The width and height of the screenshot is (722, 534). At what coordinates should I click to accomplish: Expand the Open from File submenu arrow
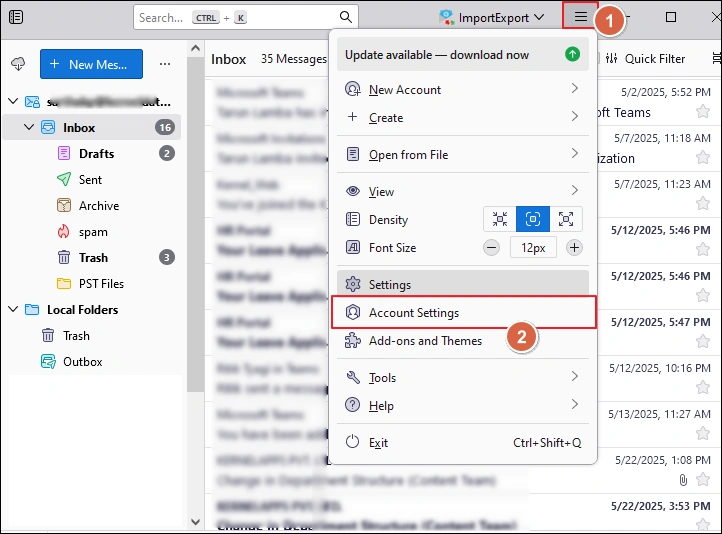point(574,153)
